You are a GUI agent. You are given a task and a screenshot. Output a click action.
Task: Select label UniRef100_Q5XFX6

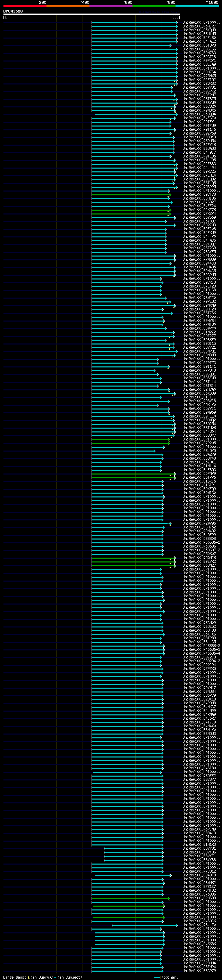tap(199, 634)
